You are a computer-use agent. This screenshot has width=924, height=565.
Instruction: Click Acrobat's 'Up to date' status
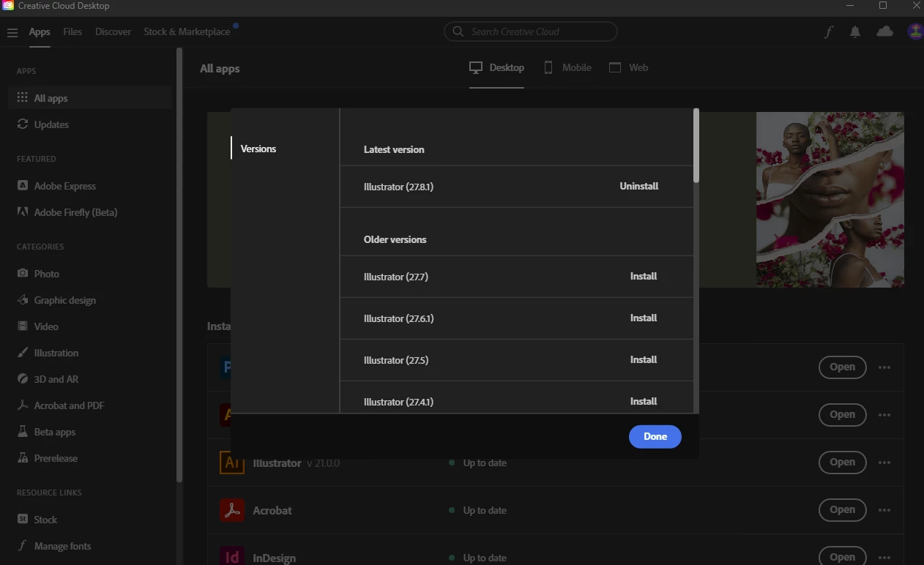[485, 510]
